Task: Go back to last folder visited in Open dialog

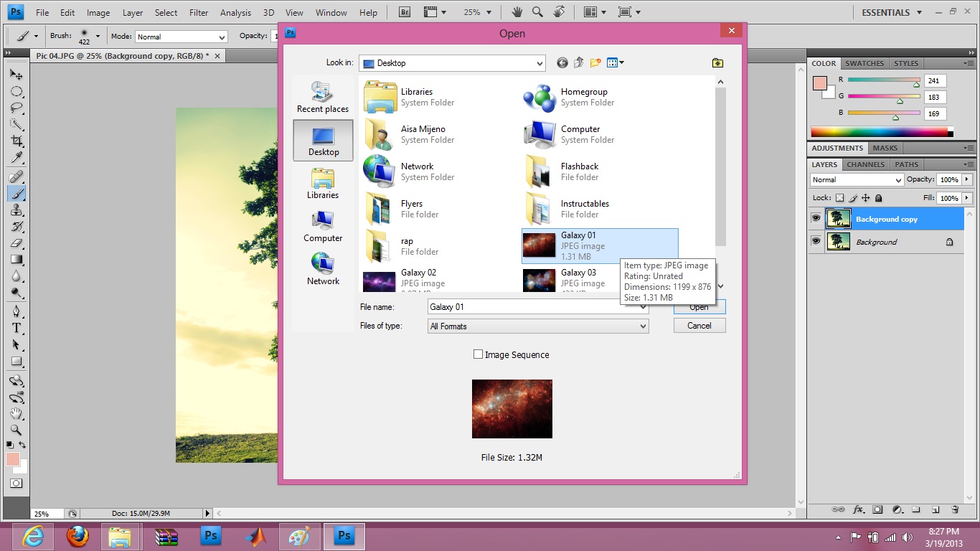Action: 562,63
